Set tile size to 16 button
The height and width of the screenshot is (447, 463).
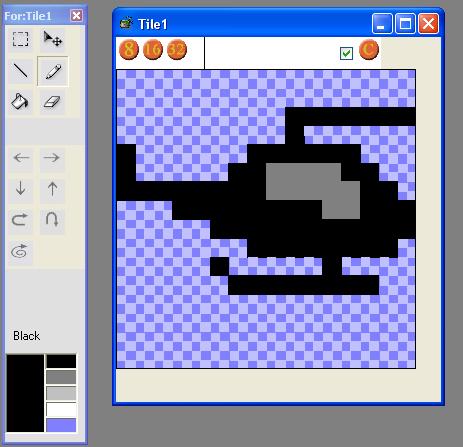coord(153,49)
